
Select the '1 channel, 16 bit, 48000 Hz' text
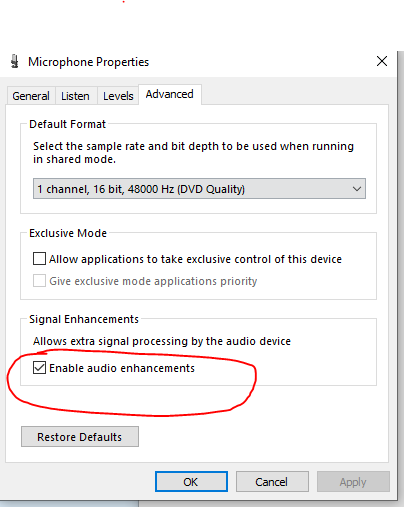[141, 189]
